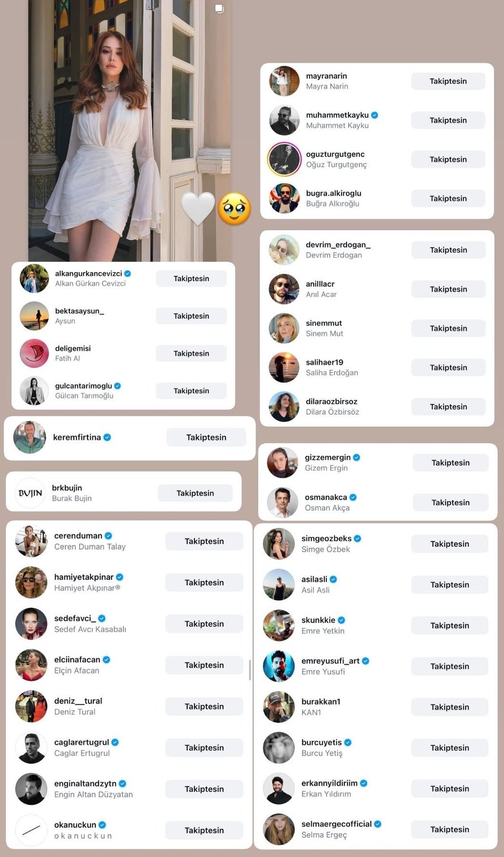The height and width of the screenshot is (857, 504).
Task: Open the multi-photo carousel icon on post
Action: pos(219,9)
